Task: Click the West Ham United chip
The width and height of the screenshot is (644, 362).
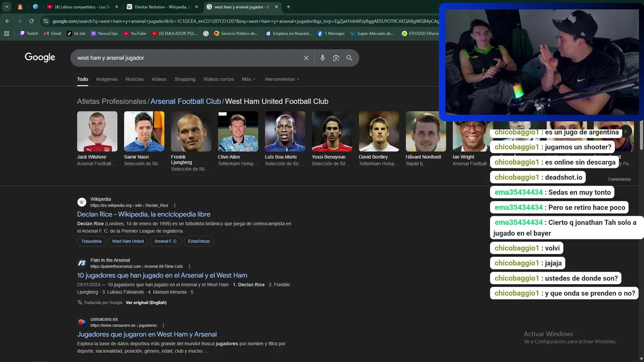Action: pyautogui.click(x=128, y=241)
